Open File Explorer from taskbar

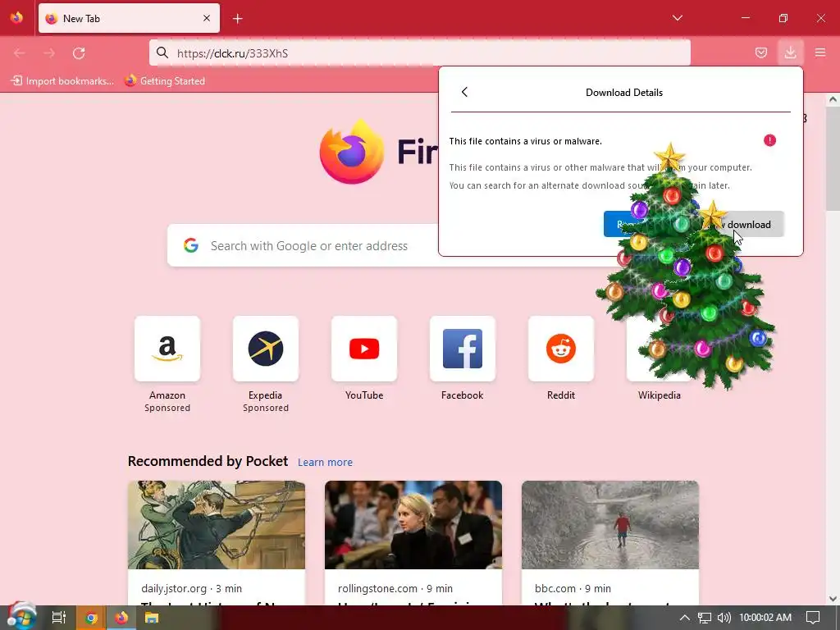pos(152,618)
